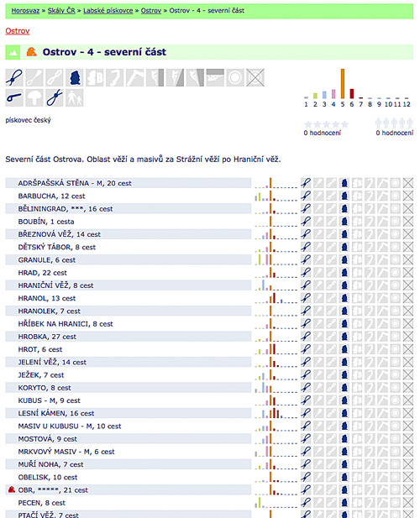The image size is (420, 518).
Task: Click the red rock icon beside OBR
Action: tap(12, 489)
